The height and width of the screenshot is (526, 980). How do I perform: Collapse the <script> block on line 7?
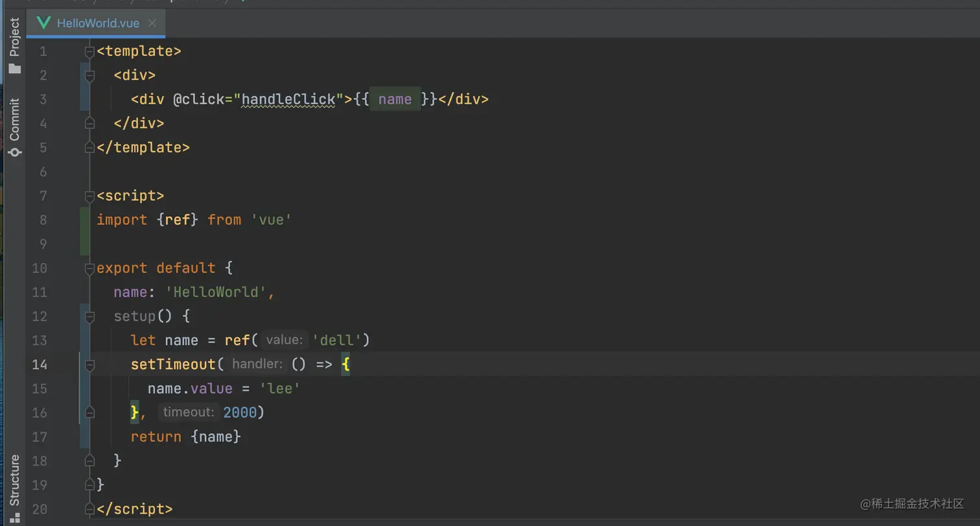click(x=90, y=195)
